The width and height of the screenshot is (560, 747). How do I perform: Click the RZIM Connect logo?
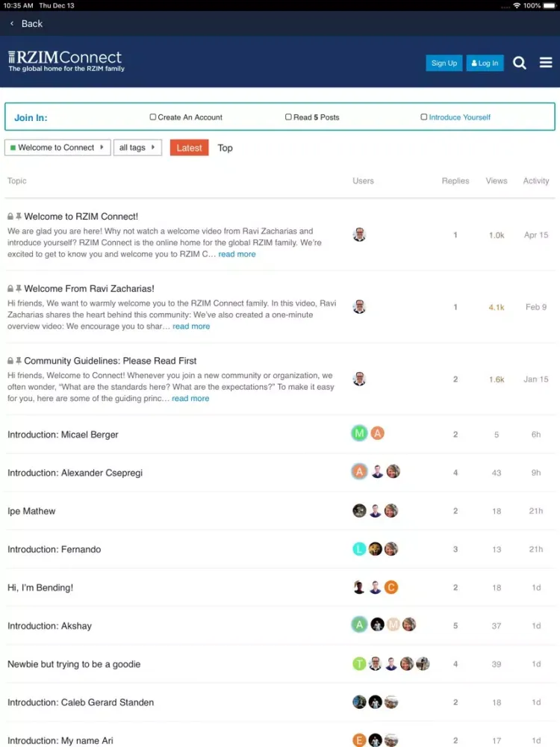[66, 61]
